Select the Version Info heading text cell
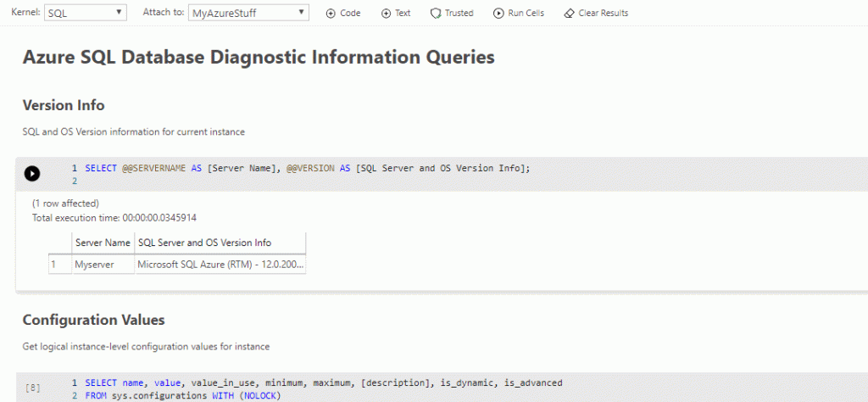 coord(64,105)
